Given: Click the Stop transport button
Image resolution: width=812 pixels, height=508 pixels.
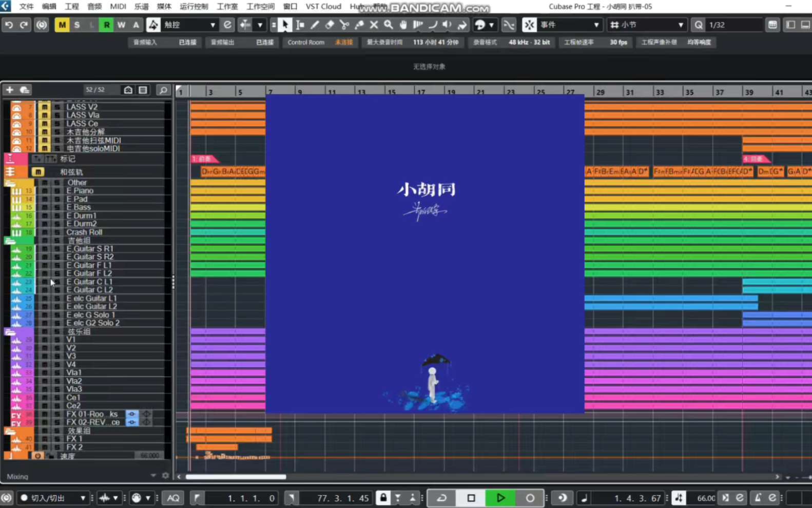Looking at the screenshot, I should [x=471, y=497].
